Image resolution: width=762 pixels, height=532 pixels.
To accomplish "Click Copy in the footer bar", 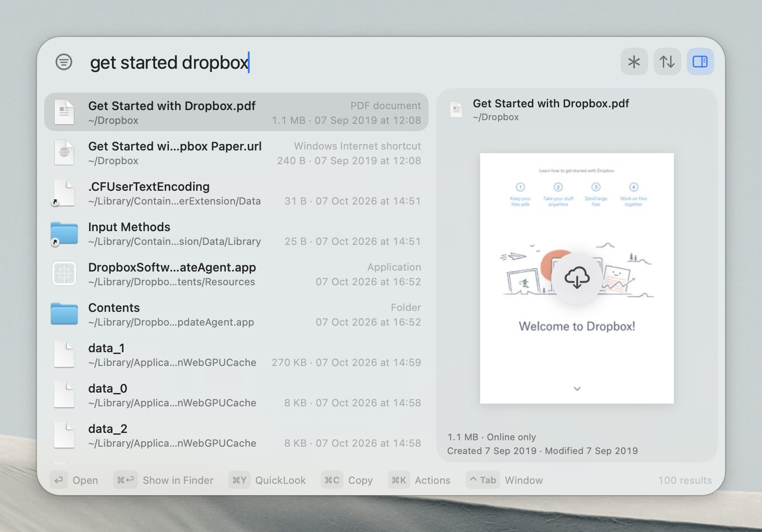I will click(x=347, y=480).
